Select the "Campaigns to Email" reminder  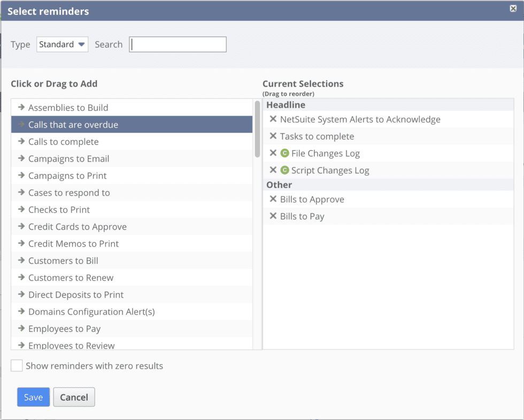pos(68,158)
